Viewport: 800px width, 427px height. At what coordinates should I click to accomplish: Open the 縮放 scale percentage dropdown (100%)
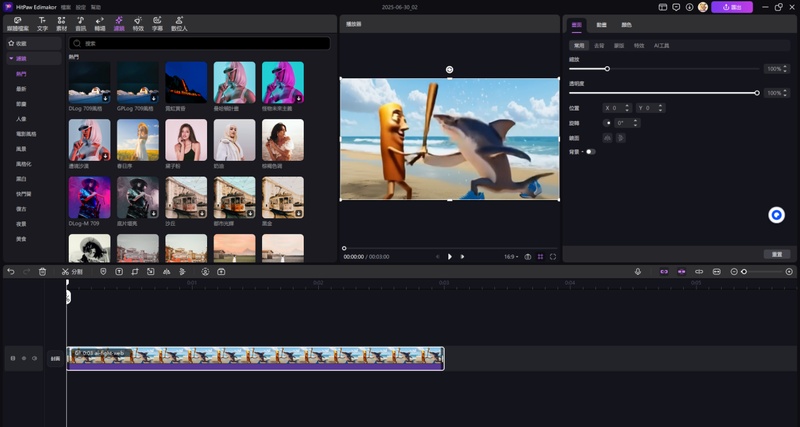[775, 69]
